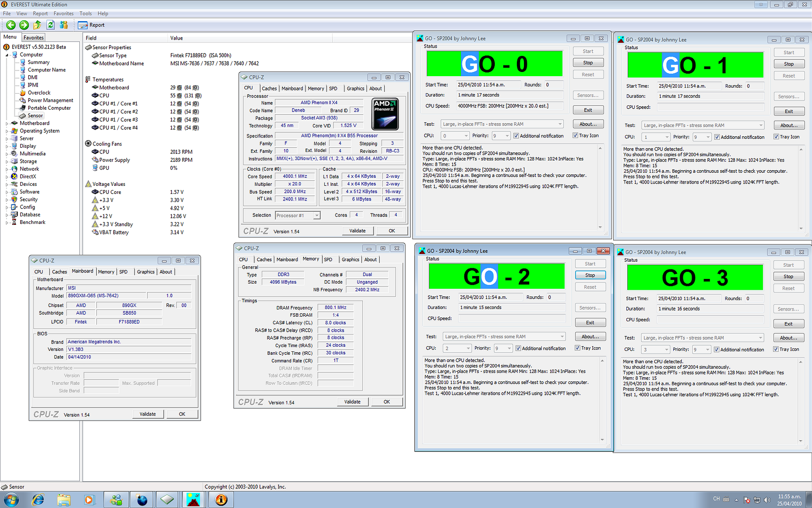Click About... in GO - 3 window
This screenshot has width=812, height=508.
coord(789,338)
